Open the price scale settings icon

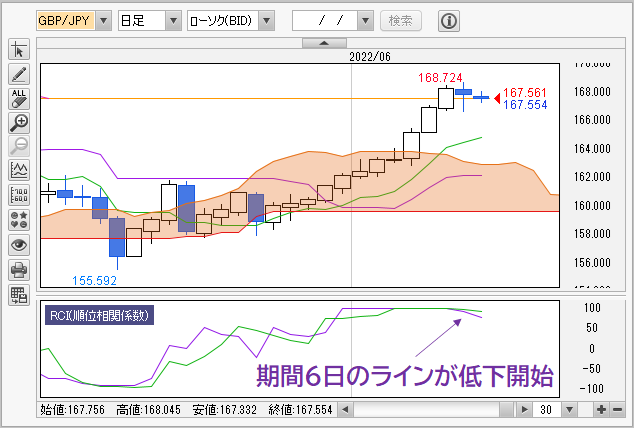19,195
